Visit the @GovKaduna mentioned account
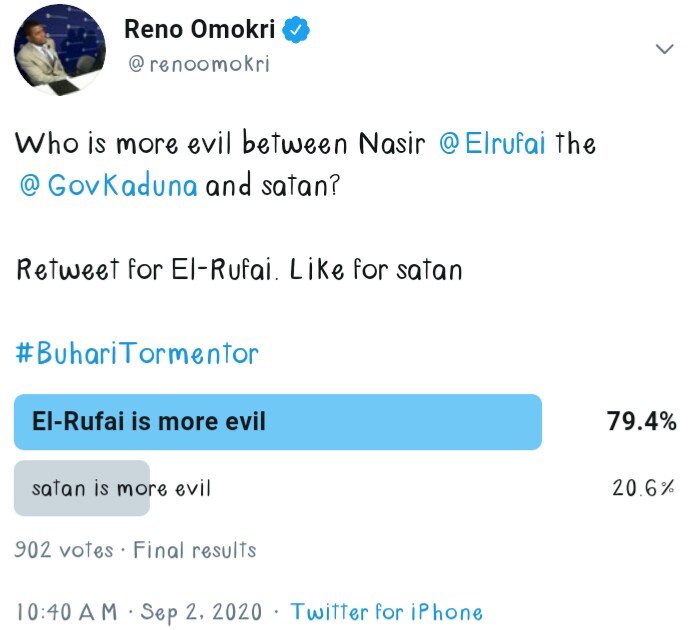The image size is (688, 630). [108, 187]
